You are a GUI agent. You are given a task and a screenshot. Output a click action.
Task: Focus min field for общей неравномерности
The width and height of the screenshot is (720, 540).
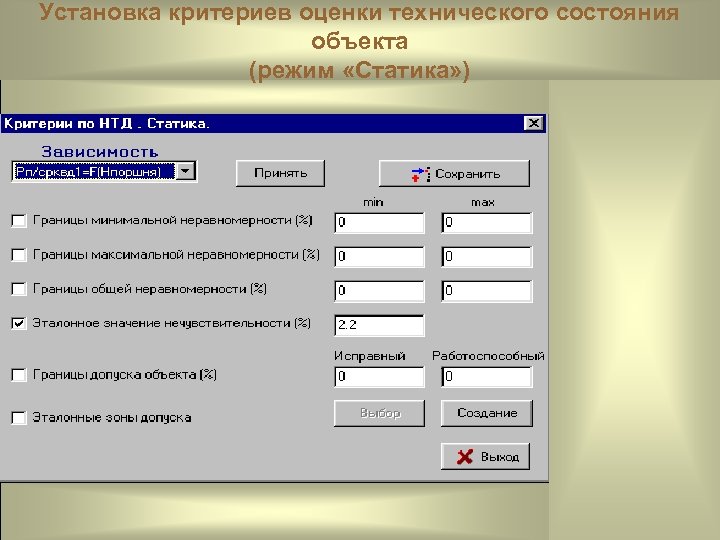[x=379, y=291]
